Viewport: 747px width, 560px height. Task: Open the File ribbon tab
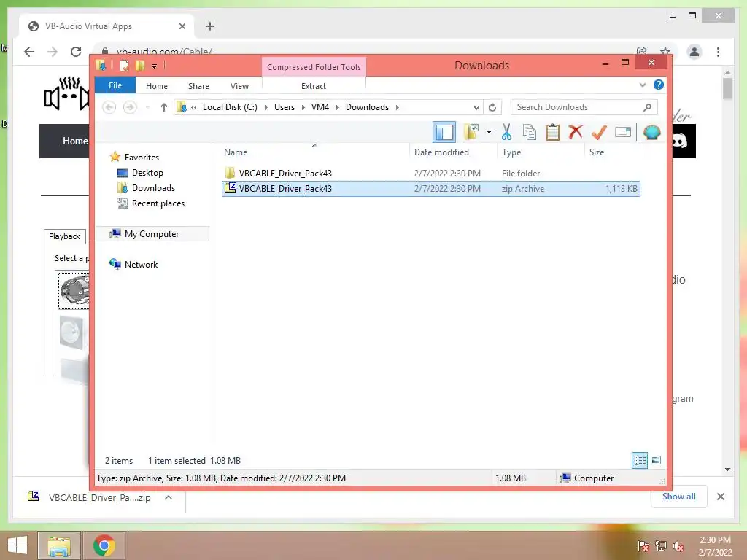click(x=115, y=85)
